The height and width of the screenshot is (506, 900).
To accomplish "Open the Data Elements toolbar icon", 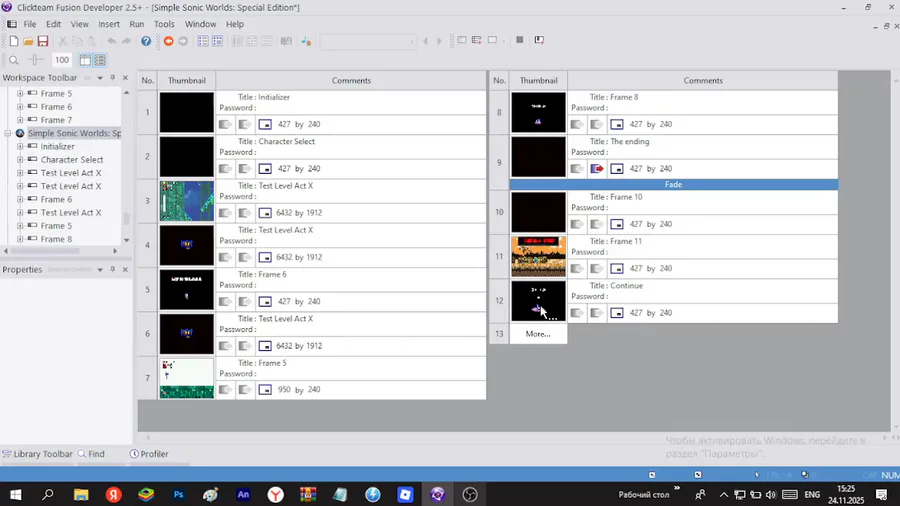I will [x=306, y=41].
